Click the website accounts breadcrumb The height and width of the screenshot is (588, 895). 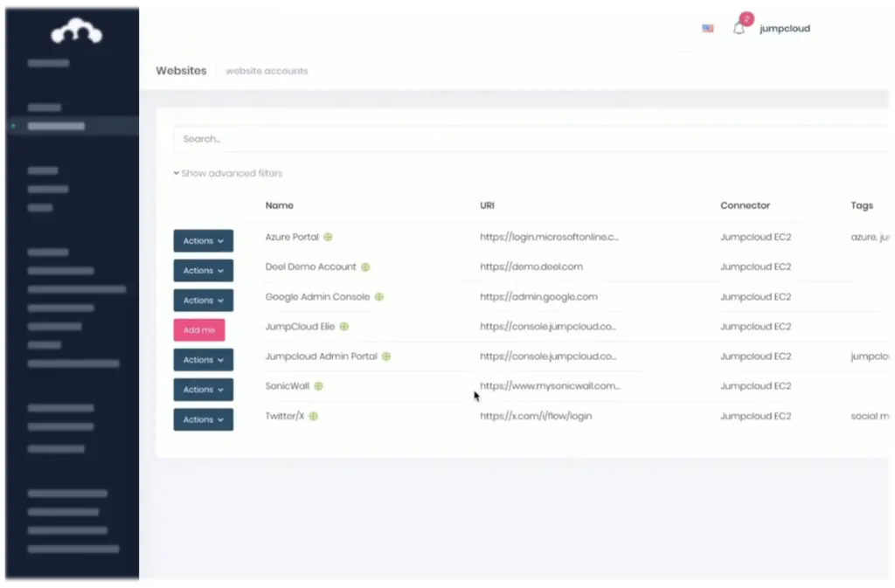click(267, 71)
